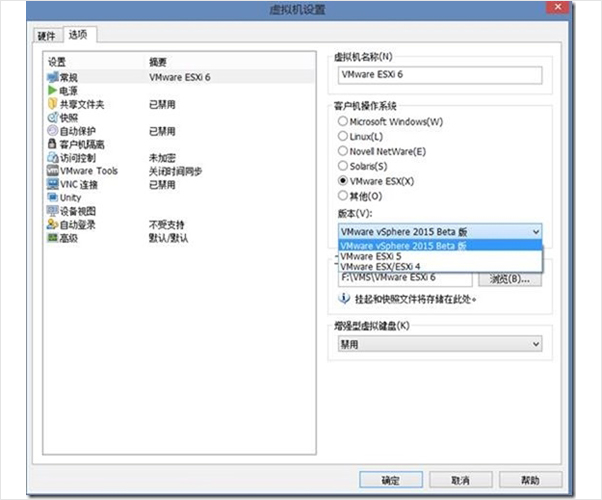Browse working directory with 浏览(B)...
Image resolution: width=602 pixels, height=500 pixels.
(x=510, y=279)
